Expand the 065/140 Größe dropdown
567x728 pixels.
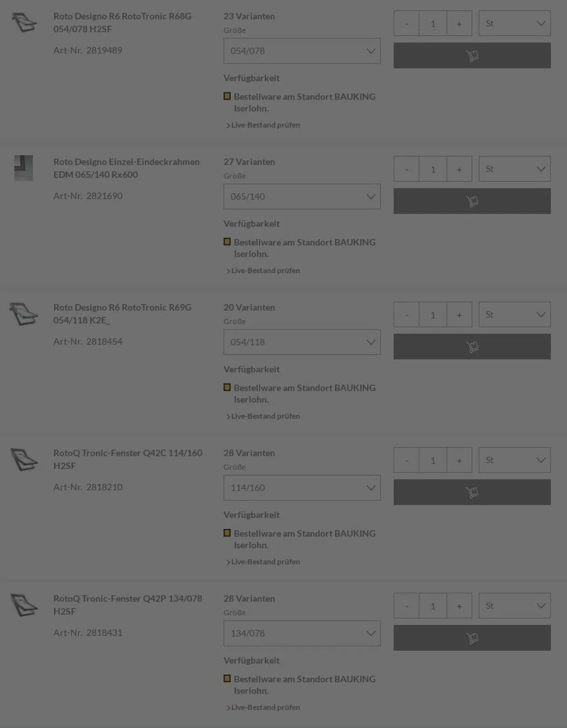(302, 196)
